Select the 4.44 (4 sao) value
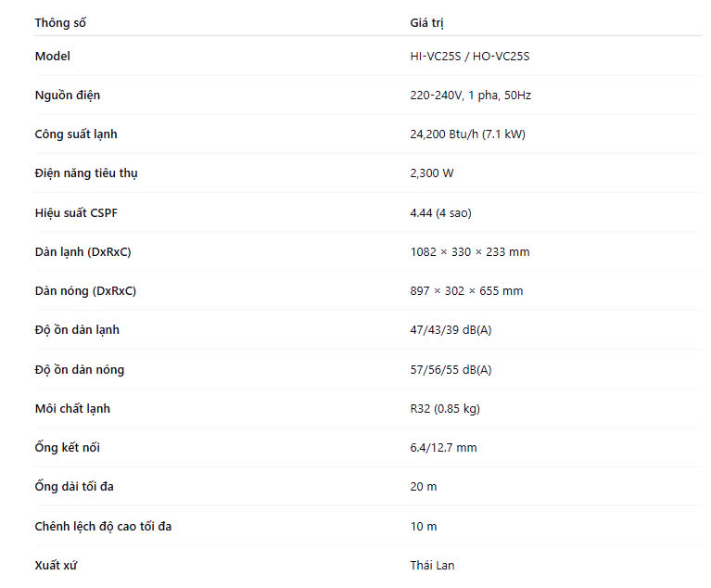Screen dimensions: 711x588 [440, 213]
